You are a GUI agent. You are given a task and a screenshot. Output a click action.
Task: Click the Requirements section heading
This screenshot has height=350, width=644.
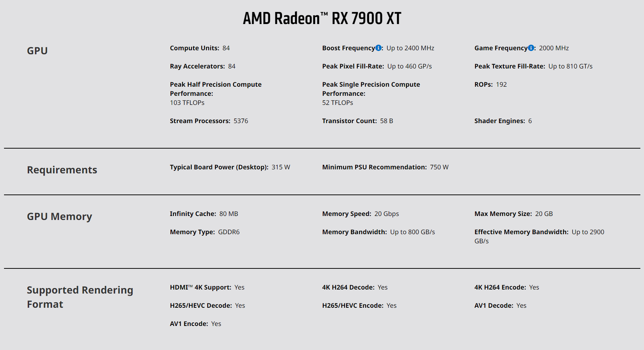pyautogui.click(x=62, y=170)
